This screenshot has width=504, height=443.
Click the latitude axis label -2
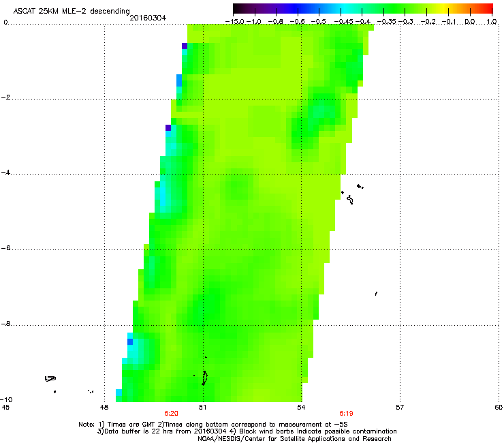5,97
